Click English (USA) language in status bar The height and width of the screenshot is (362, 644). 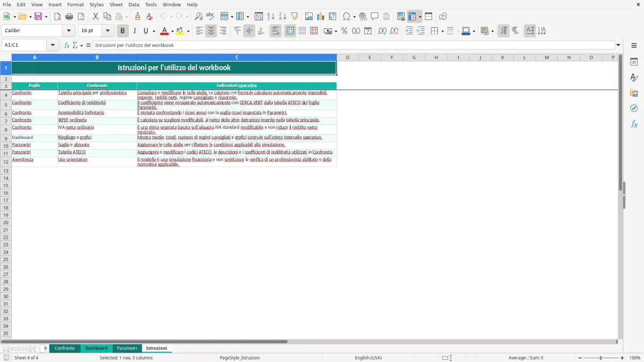tap(368, 358)
